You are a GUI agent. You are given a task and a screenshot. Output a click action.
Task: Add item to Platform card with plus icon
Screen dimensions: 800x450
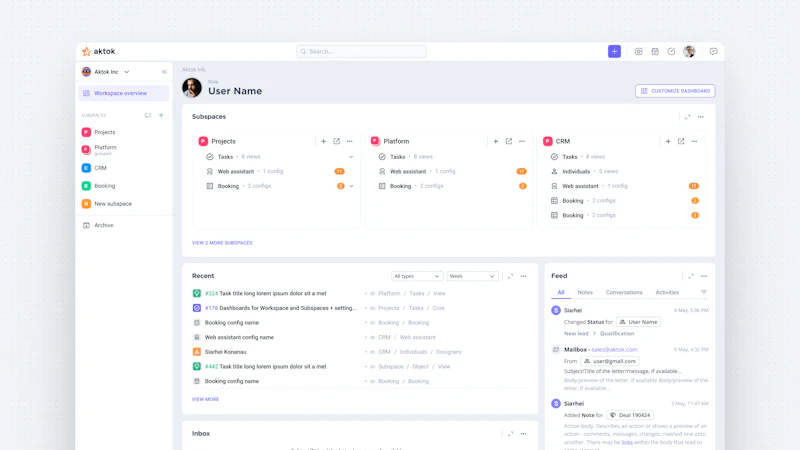pyautogui.click(x=495, y=141)
